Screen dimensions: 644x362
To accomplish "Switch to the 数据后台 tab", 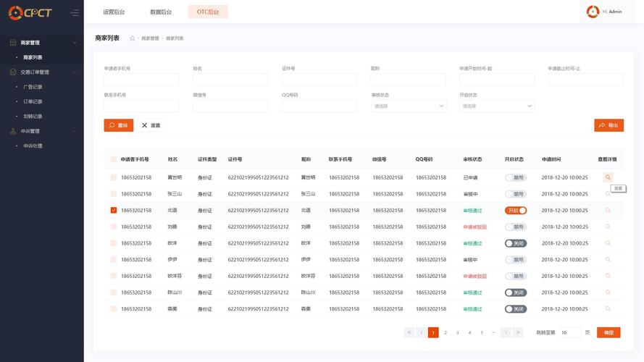I will tap(161, 12).
